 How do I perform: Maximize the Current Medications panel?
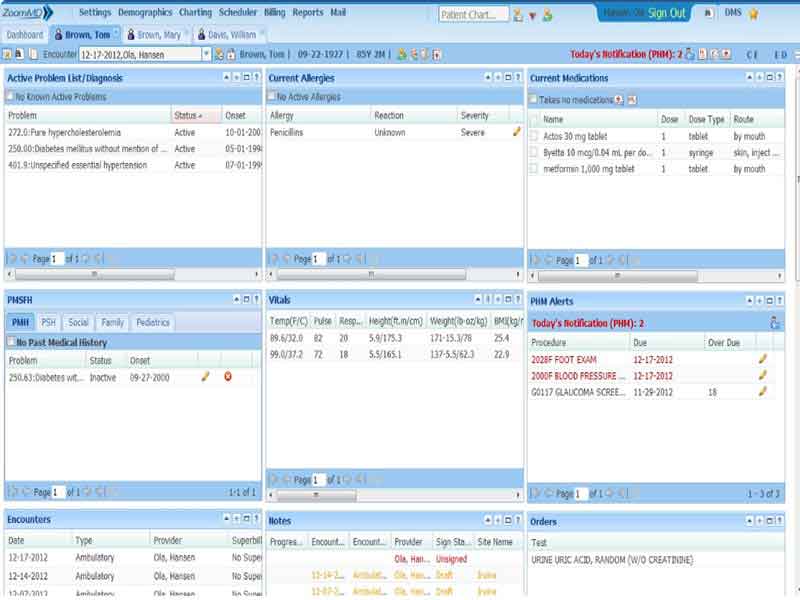tap(769, 78)
